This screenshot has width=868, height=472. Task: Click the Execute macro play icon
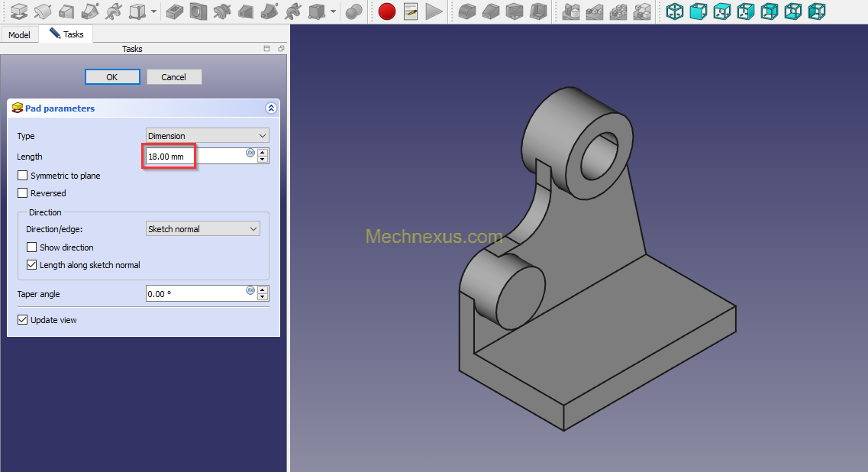434,11
